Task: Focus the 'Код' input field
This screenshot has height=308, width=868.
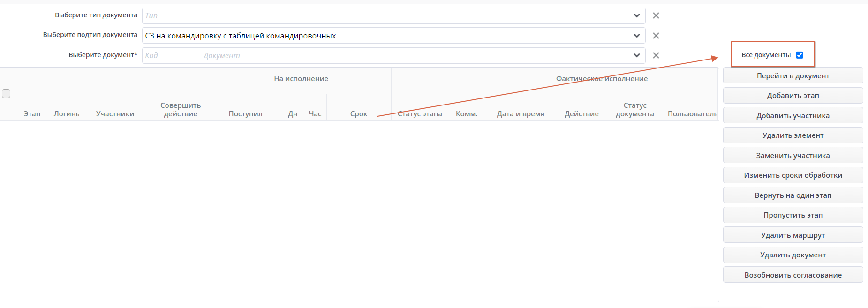Action: point(171,55)
